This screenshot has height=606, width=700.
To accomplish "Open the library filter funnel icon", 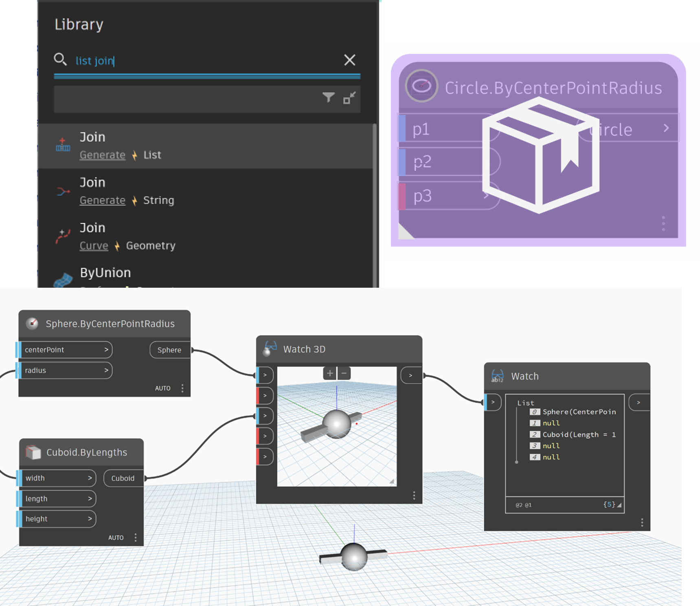I will tap(329, 97).
